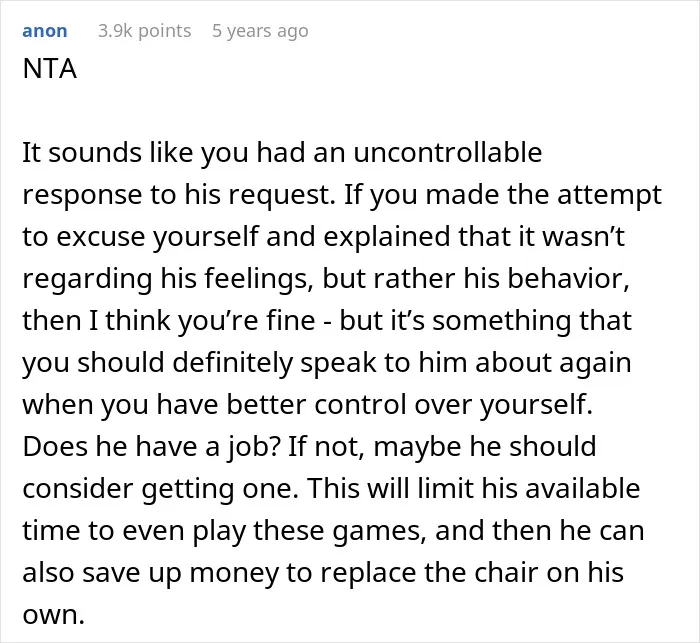The width and height of the screenshot is (700, 643).
Task: Click the 3.9k points score
Action: [145, 31]
